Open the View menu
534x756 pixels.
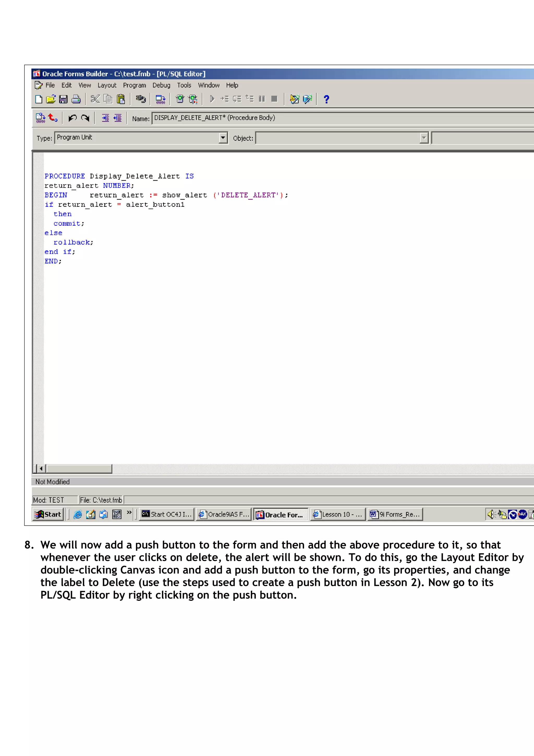(84, 85)
